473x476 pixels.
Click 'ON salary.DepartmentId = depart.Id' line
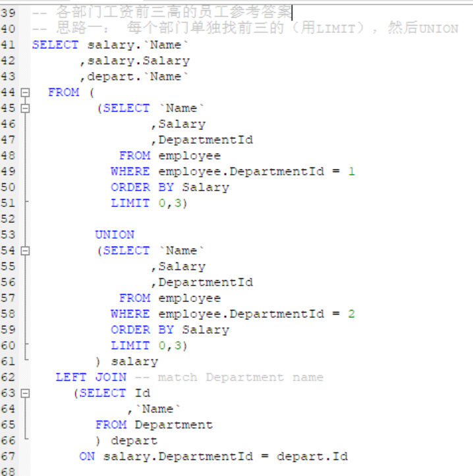click(213, 457)
